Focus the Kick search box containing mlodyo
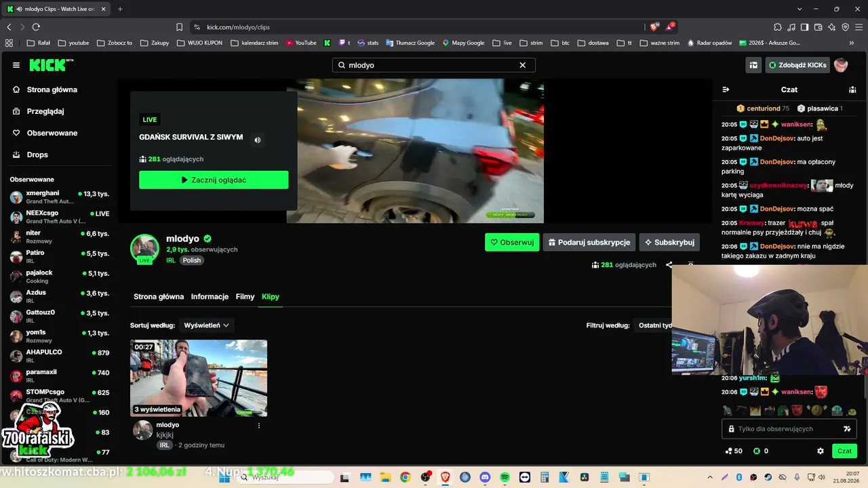 point(433,65)
